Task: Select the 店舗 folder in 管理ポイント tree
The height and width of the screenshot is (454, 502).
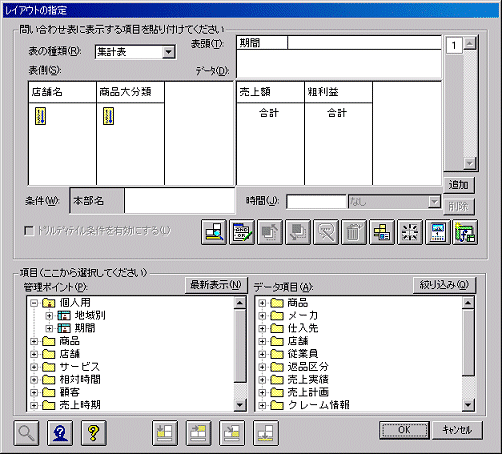Action: [70, 354]
